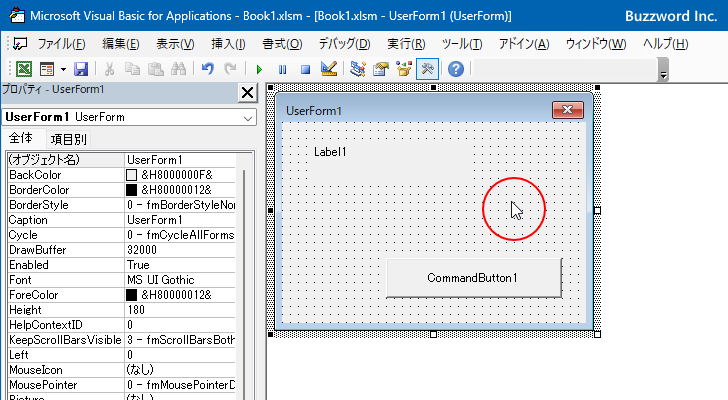Viewport: 728px width, 400px height.
Task: Click the toolbar options overflow arrow
Action: (664, 75)
